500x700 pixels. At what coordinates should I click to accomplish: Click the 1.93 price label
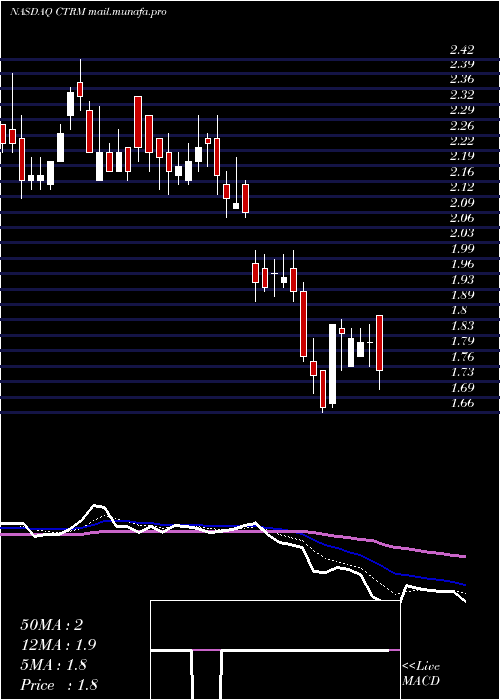(462, 279)
